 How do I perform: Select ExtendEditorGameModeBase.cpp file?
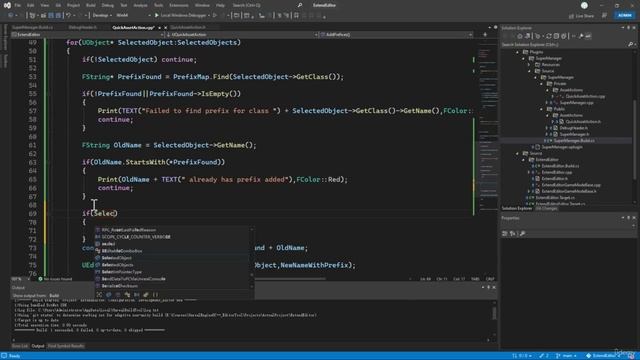click(x=570, y=185)
